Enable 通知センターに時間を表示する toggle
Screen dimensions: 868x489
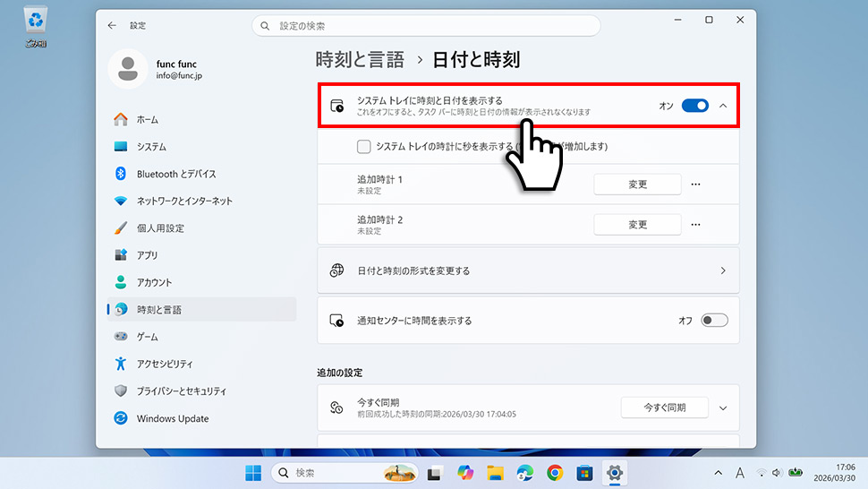coord(714,320)
